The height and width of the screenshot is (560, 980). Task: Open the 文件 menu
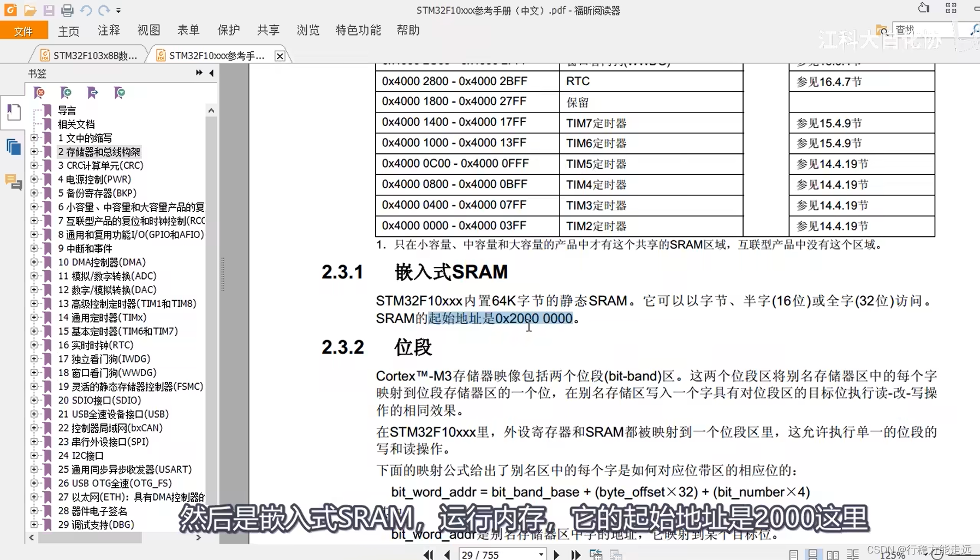point(23,31)
